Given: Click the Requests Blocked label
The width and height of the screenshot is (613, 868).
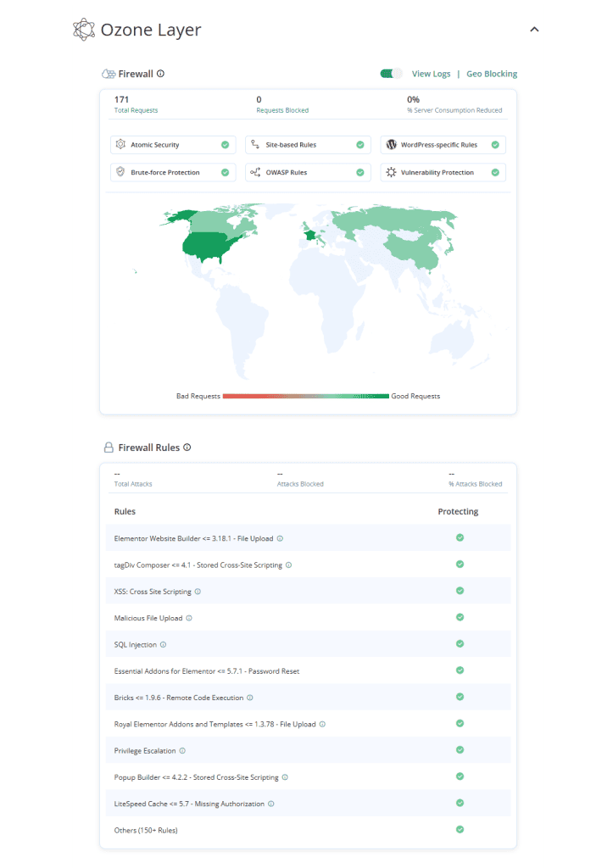Looking at the screenshot, I should point(282,110).
